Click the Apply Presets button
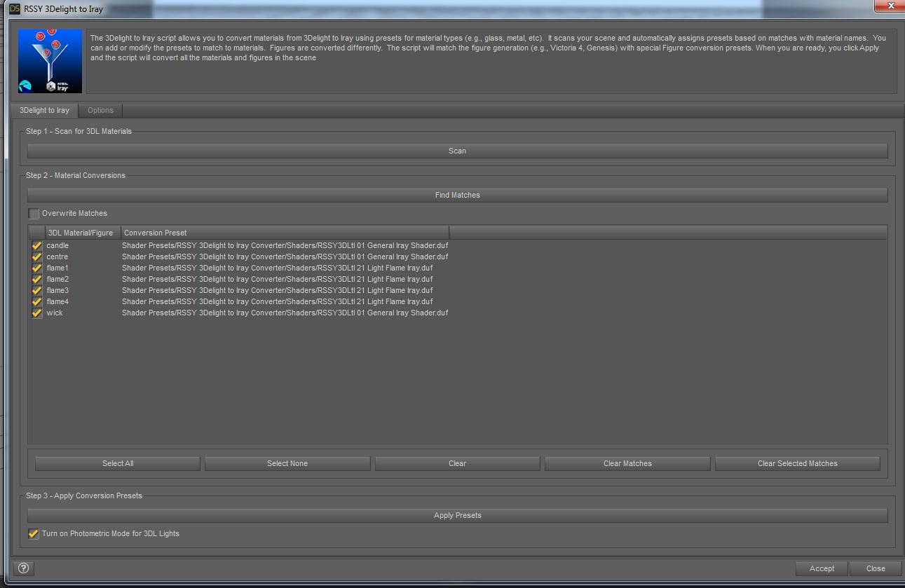 (457, 515)
